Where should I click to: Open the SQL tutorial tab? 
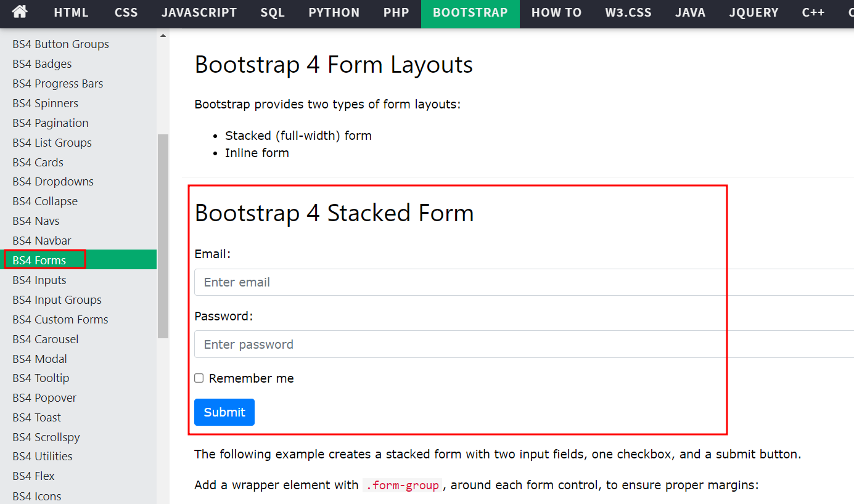click(x=273, y=12)
